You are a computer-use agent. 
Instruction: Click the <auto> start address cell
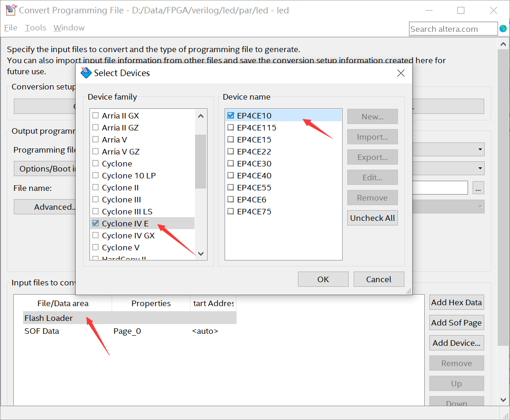point(205,331)
